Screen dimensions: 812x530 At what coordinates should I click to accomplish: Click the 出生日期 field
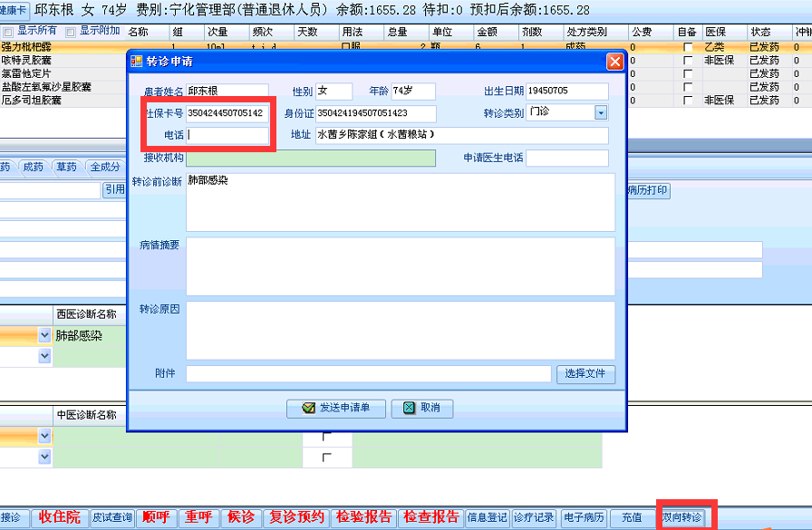[567, 92]
